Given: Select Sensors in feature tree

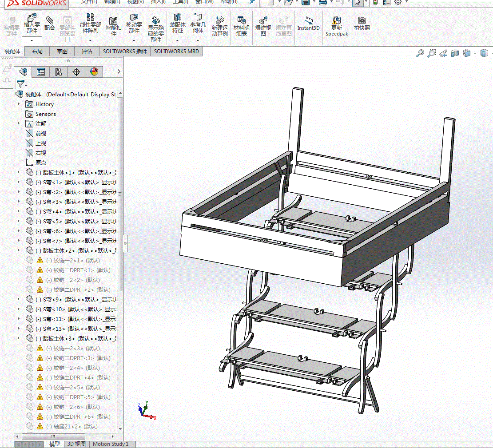Looking at the screenshot, I should pos(46,114).
